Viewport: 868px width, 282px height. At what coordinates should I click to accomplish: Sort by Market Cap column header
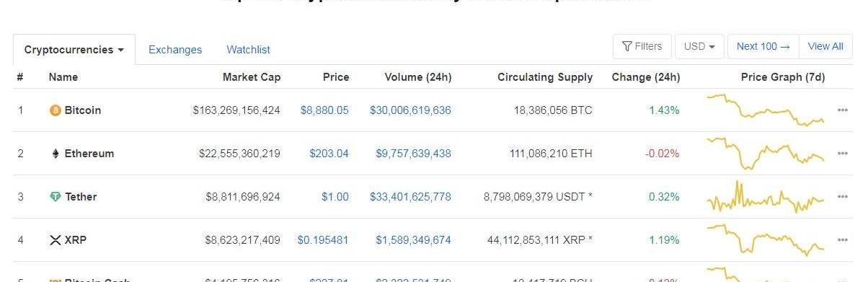point(252,77)
